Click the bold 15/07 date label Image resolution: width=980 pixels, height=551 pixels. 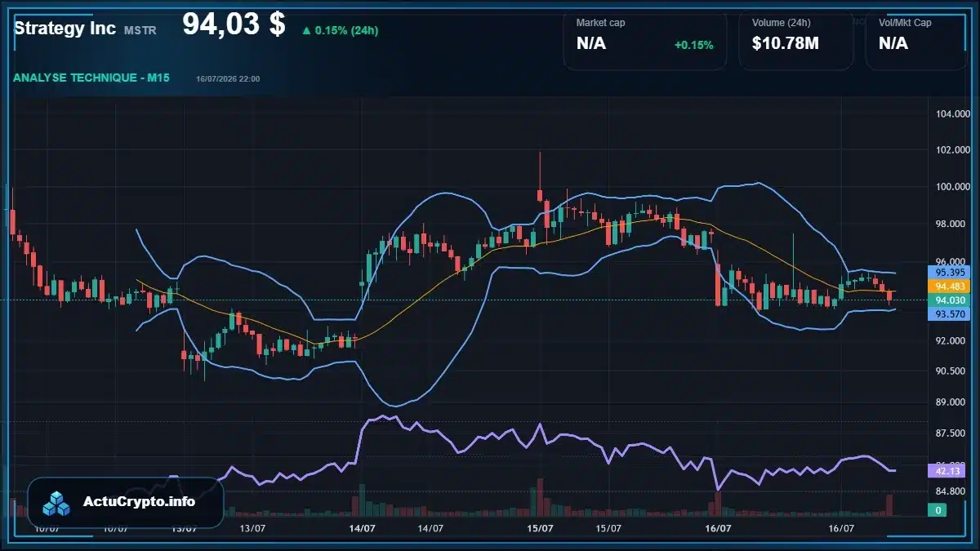pyautogui.click(x=540, y=529)
